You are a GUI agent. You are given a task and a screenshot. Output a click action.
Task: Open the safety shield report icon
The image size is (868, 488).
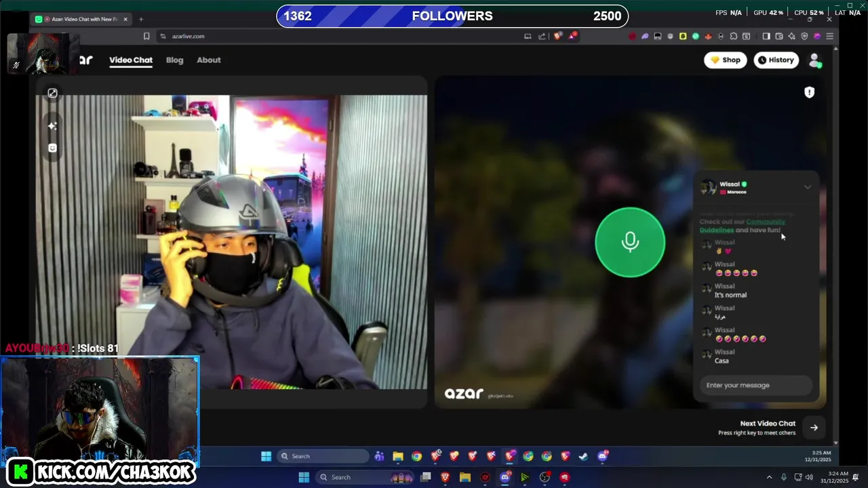click(x=809, y=92)
